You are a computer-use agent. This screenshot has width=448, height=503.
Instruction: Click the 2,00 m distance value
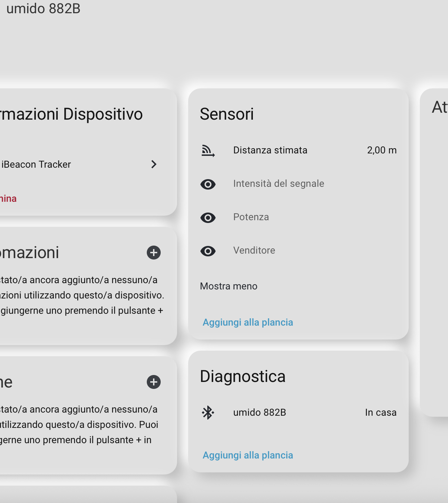(x=382, y=150)
